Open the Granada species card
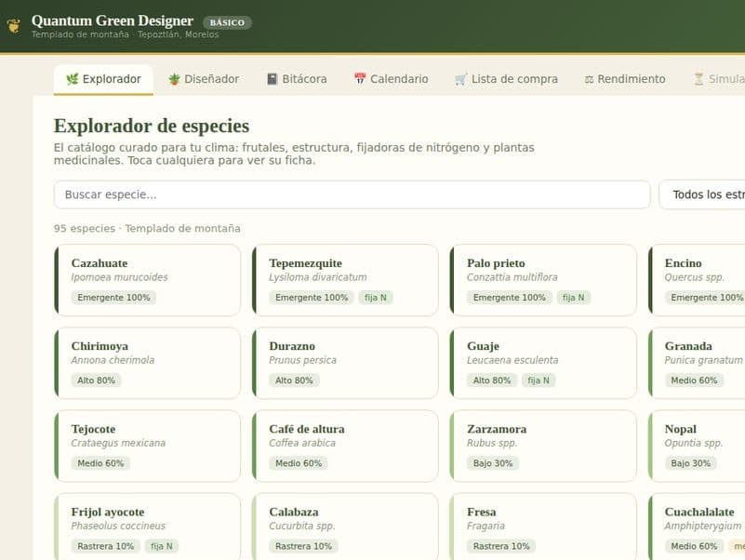745x560 pixels. pos(697,363)
